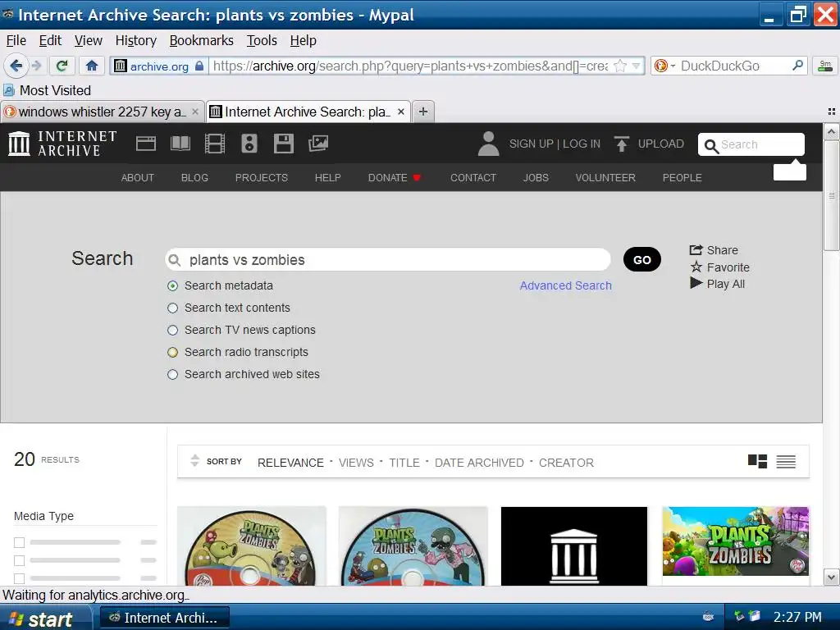Select Search TV news captions option
The width and height of the screenshot is (840, 630).
click(172, 330)
